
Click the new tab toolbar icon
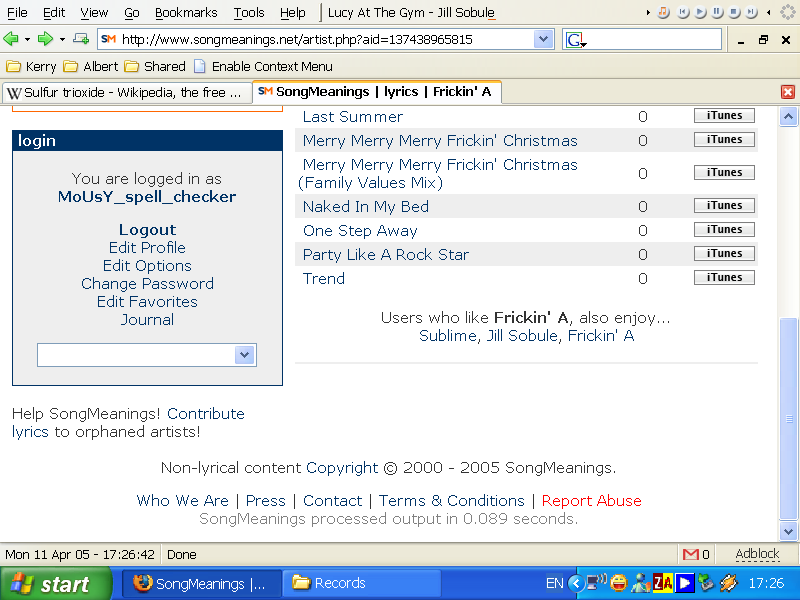[x=81, y=39]
